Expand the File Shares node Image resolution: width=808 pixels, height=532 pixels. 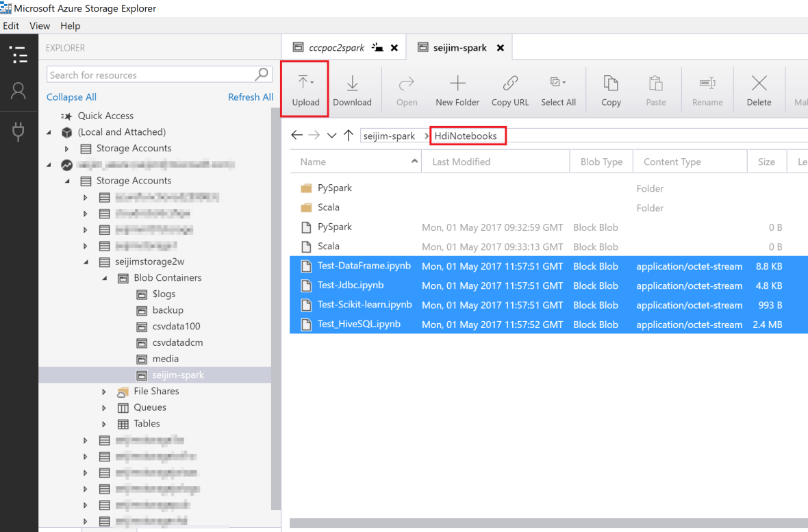[104, 392]
